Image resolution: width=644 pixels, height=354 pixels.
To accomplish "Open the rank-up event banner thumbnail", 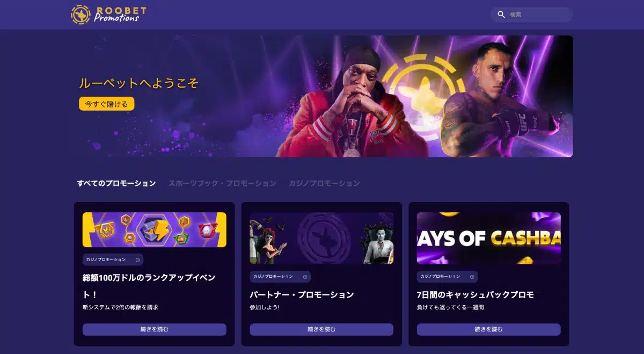I will 155,229.
